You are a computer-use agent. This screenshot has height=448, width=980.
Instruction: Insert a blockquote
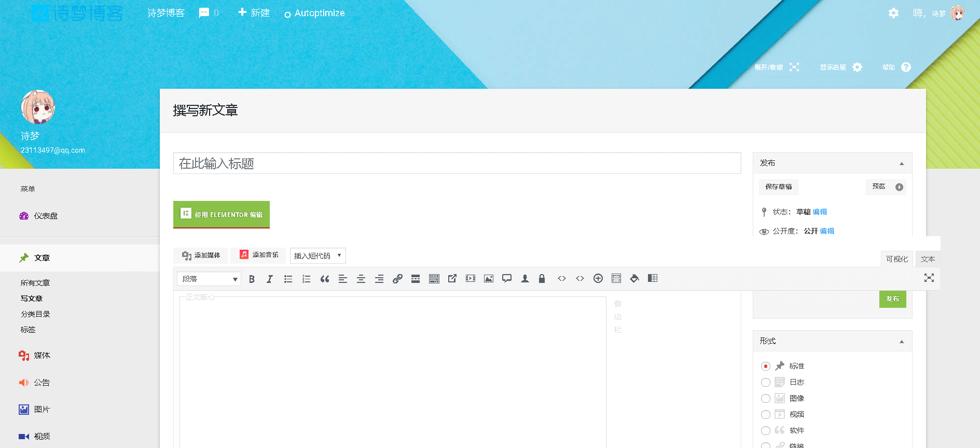tap(325, 279)
